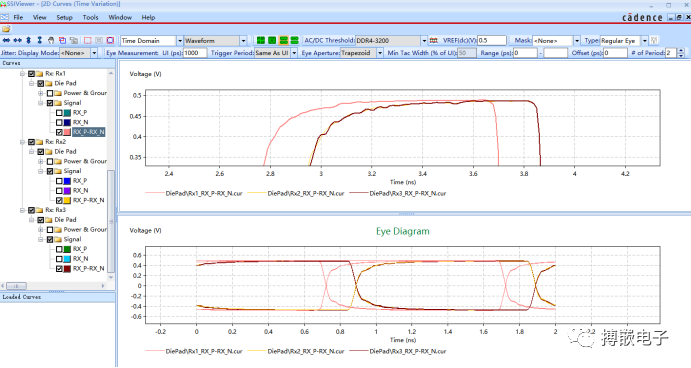Screen dimensions: 691x368
Task: Open the Mask dropdown
Action: point(576,41)
